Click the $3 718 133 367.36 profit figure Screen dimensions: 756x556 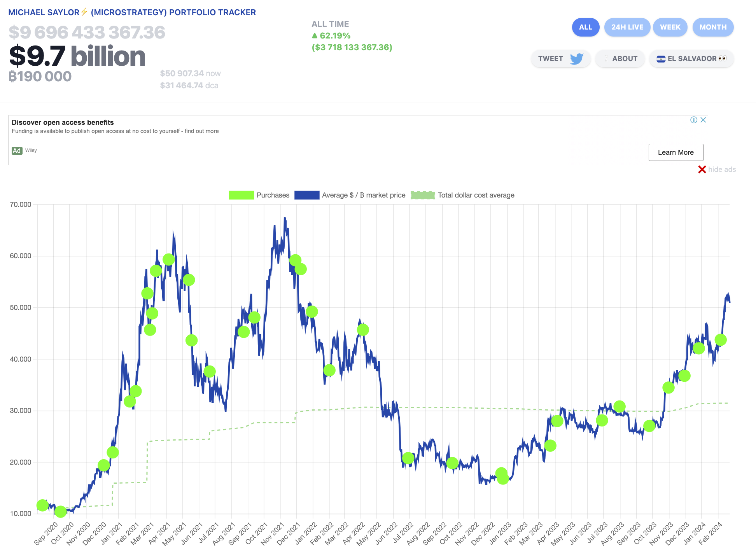[352, 47]
